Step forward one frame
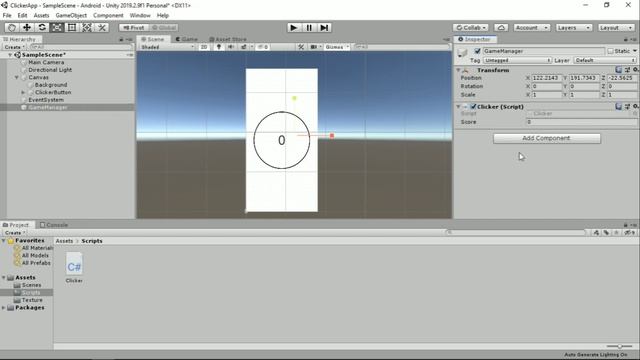The height and width of the screenshot is (360, 640). point(324,27)
